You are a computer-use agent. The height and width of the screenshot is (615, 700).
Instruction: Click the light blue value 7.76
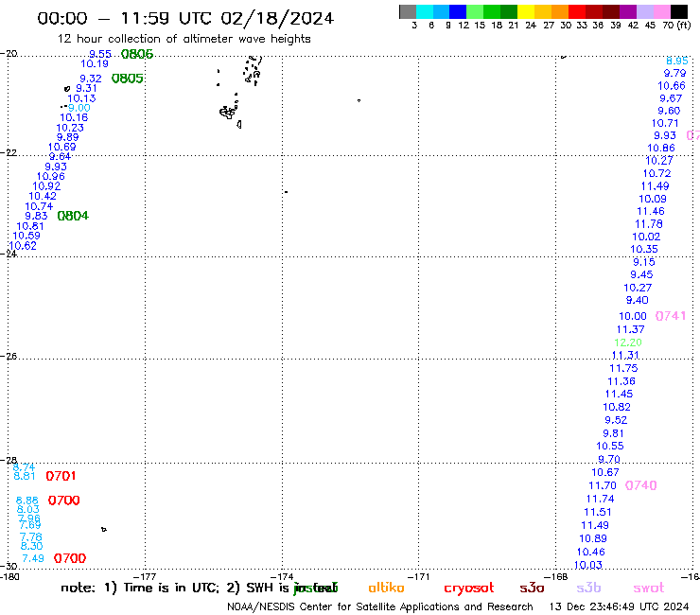pyautogui.click(x=31, y=536)
